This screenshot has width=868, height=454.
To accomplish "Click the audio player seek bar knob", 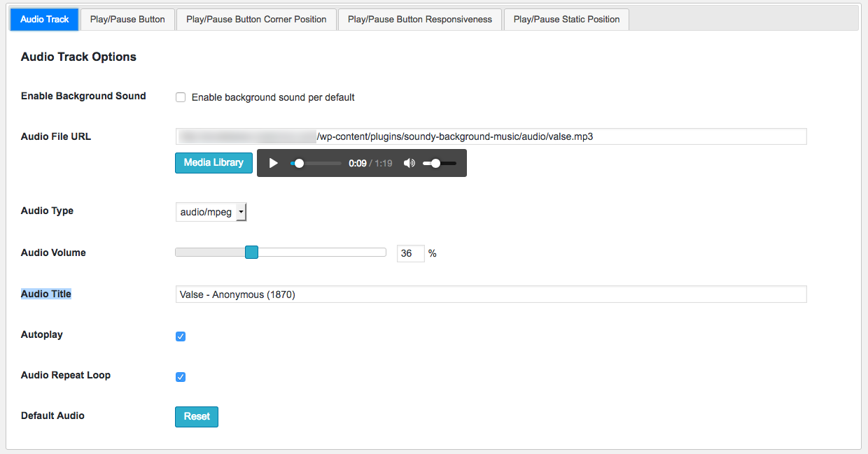I will click(299, 163).
